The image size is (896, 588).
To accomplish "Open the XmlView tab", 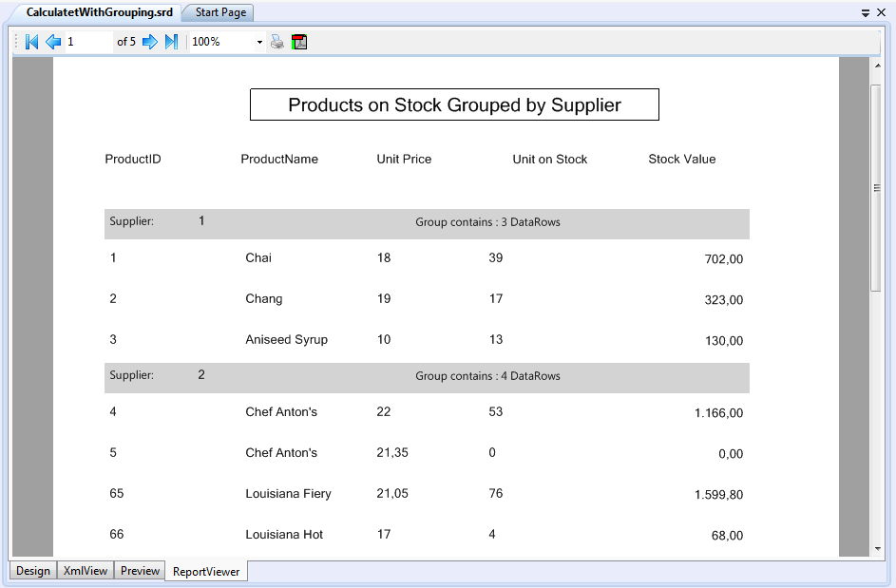I will [86, 571].
